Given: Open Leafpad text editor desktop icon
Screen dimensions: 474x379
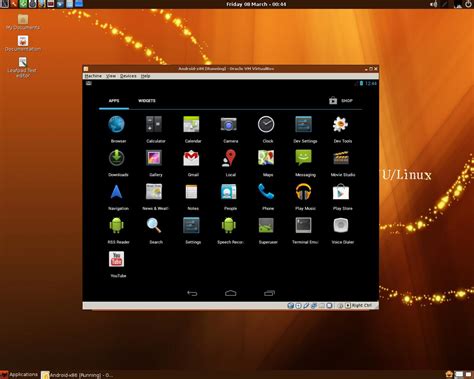Looking at the screenshot, I should (23, 67).
